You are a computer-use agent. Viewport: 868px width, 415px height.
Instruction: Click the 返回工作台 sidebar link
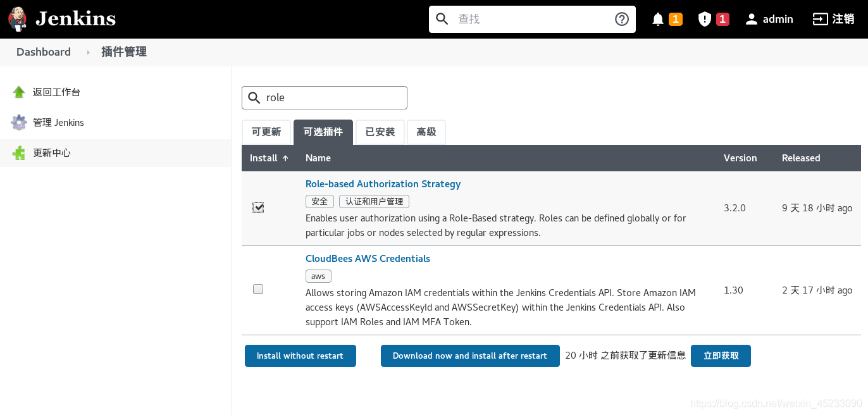[56, 92]
